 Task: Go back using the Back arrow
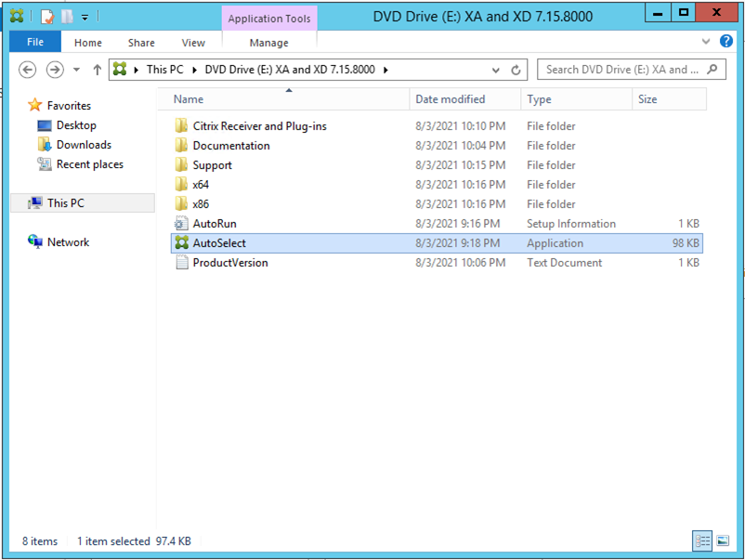pyautogui.click(x=28, y=70)
